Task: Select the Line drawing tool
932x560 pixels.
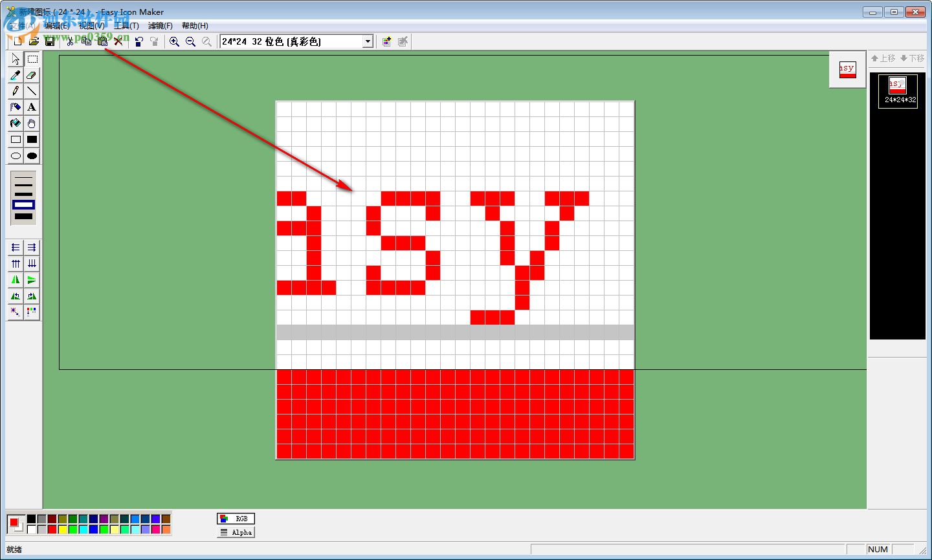Action: [x=32, y=91]
